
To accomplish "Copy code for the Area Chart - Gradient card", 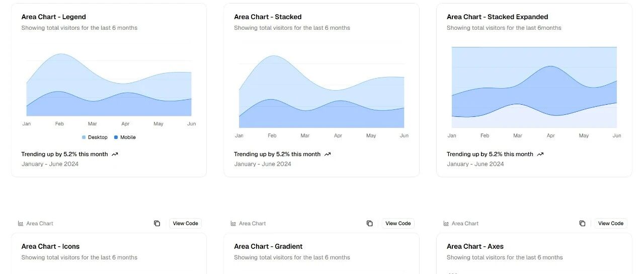I will (370, 224).
